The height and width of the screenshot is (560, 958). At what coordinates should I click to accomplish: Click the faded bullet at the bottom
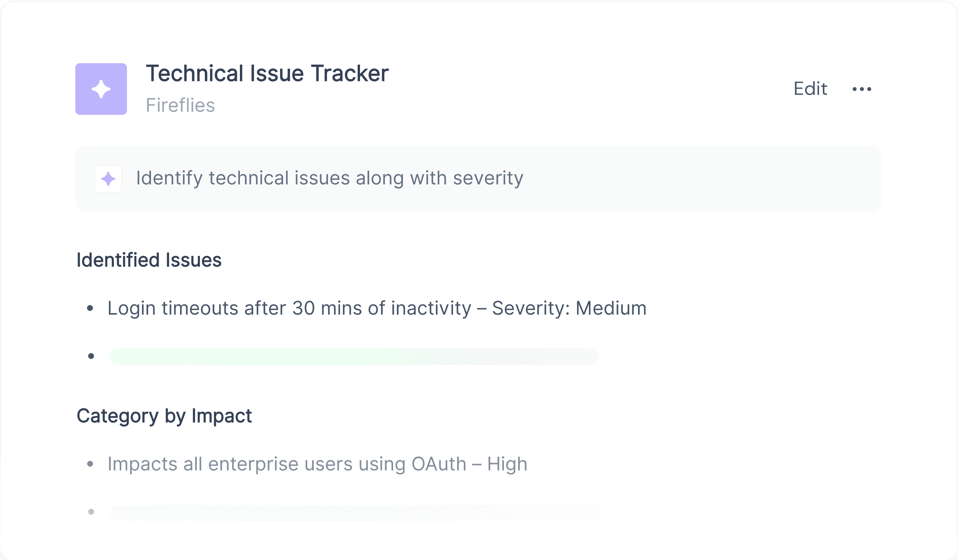pos(91,512)
